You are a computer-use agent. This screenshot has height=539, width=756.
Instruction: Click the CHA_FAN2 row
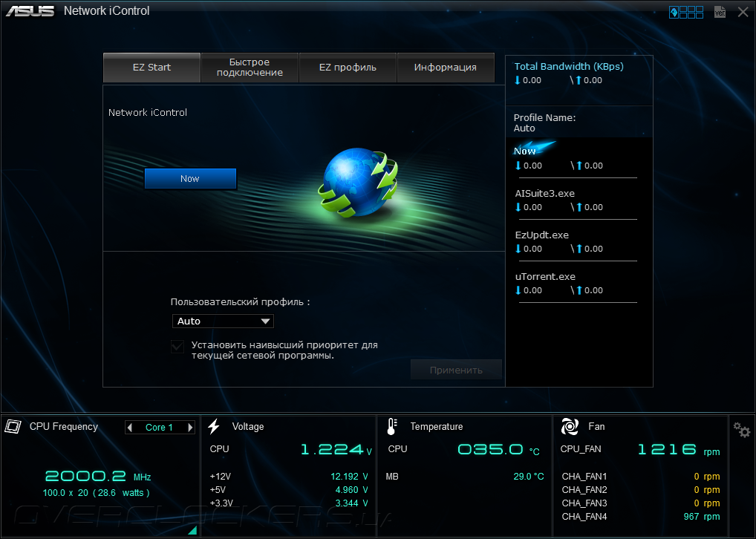pyautogui.click(x=641, y=490)
